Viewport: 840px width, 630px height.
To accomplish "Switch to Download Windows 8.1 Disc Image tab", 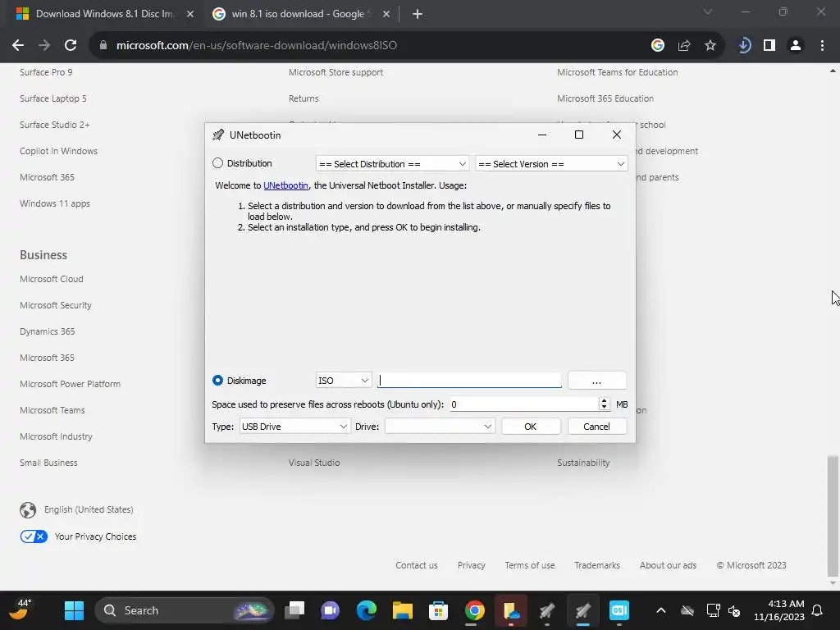I will tap(104, 14).
